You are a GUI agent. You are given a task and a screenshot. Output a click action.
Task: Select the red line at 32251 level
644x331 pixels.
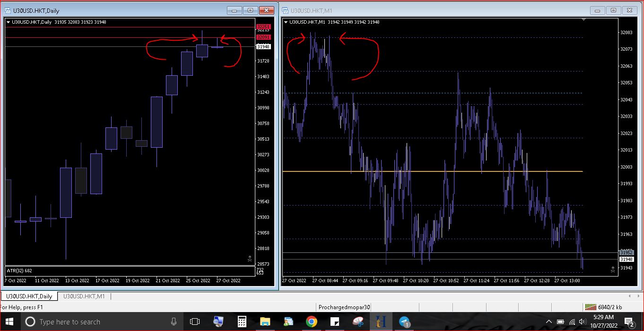[x=130, y=27]
